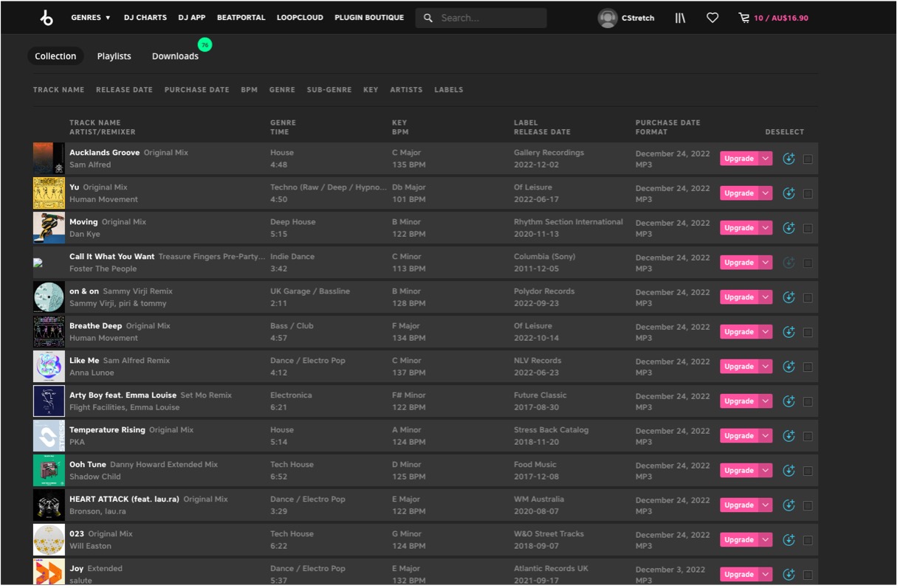Click Upgrade button for Ooh Tune
900x588 pixels.
(x=739, y=471)
